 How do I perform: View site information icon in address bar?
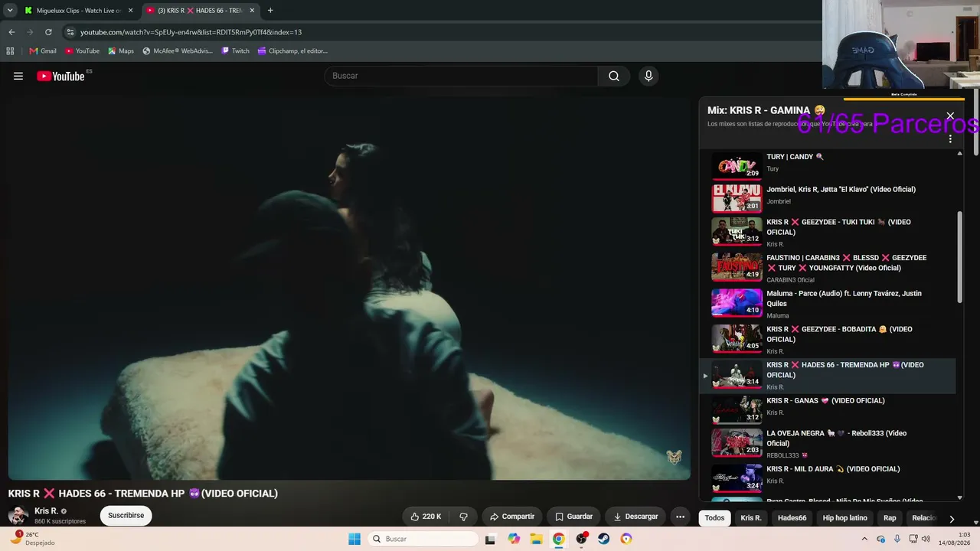pyautogui.click(x=70, y=32)
